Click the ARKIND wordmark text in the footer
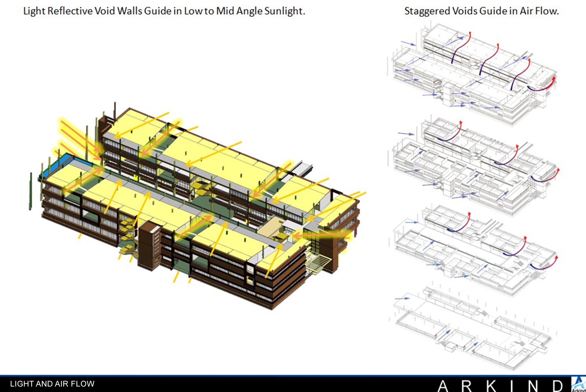This screenshot has height=392, width=586. tap(501, 386)
